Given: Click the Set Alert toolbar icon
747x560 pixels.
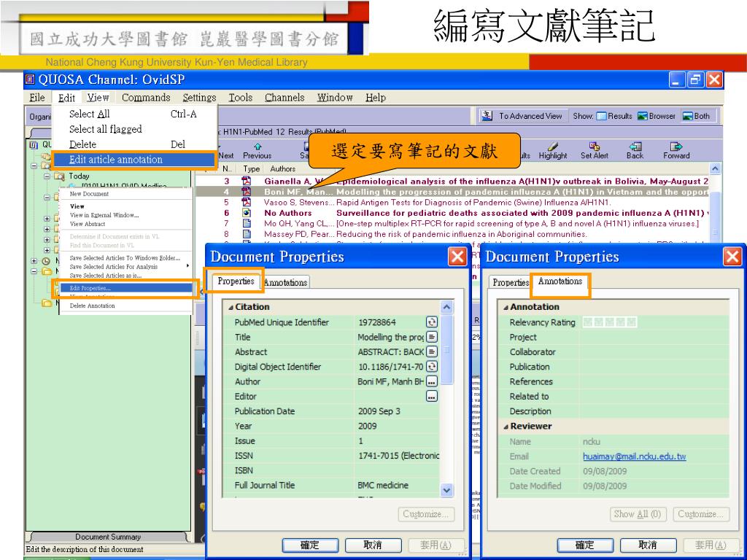Looking at the screenshot, I should [594, 146].
